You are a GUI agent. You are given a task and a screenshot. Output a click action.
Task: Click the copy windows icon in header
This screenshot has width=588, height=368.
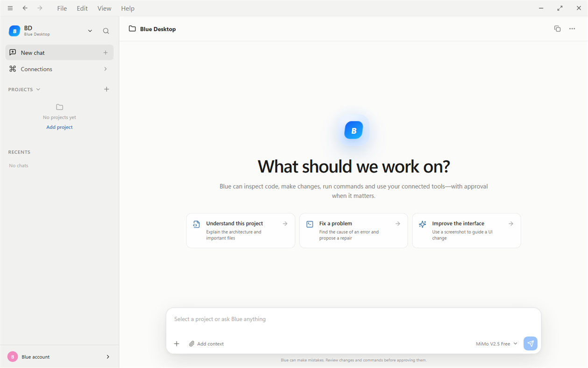pyautogui.click(x=557, y=29)
